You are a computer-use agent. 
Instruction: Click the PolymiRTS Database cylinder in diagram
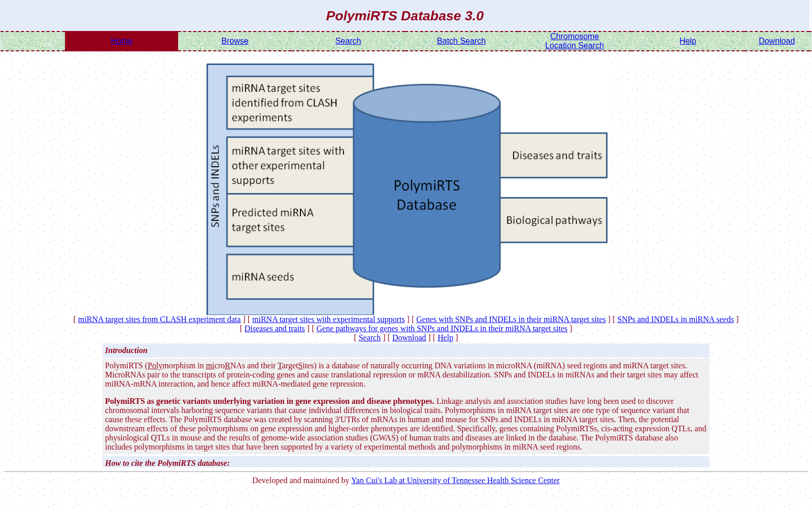pyautogui.click(x=427, y=186)
